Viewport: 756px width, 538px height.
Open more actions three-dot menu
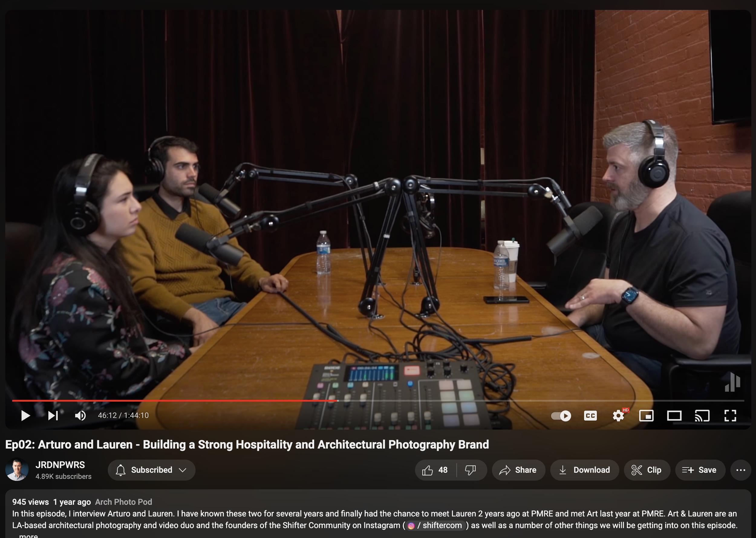[x=741, y=470]
